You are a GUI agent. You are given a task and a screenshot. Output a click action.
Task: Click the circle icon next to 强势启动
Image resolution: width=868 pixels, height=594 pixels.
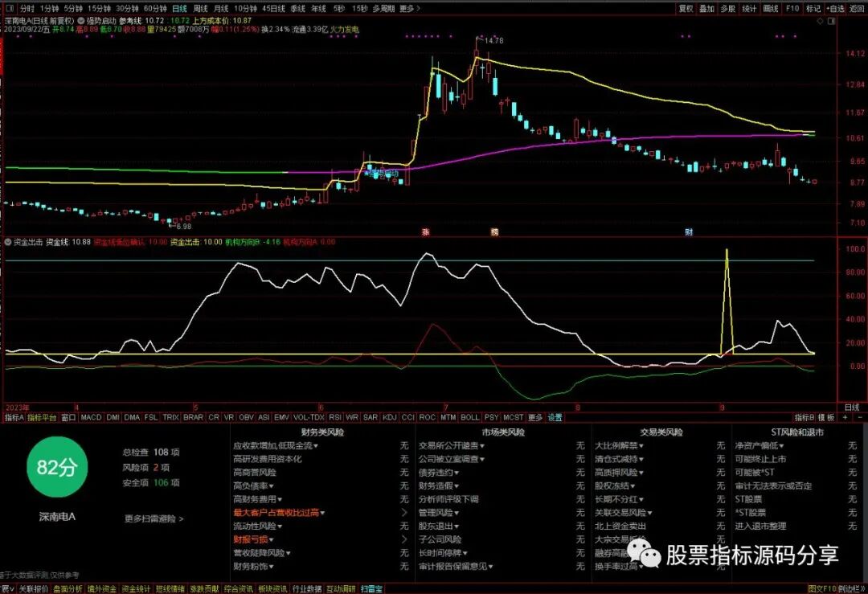pos(81,20)
